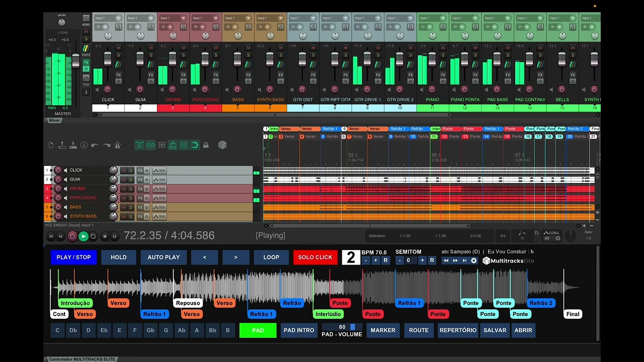This screenshot has height=362, width=644.
Task: Click the HOLD button
Action: click(x=119, y=257)
